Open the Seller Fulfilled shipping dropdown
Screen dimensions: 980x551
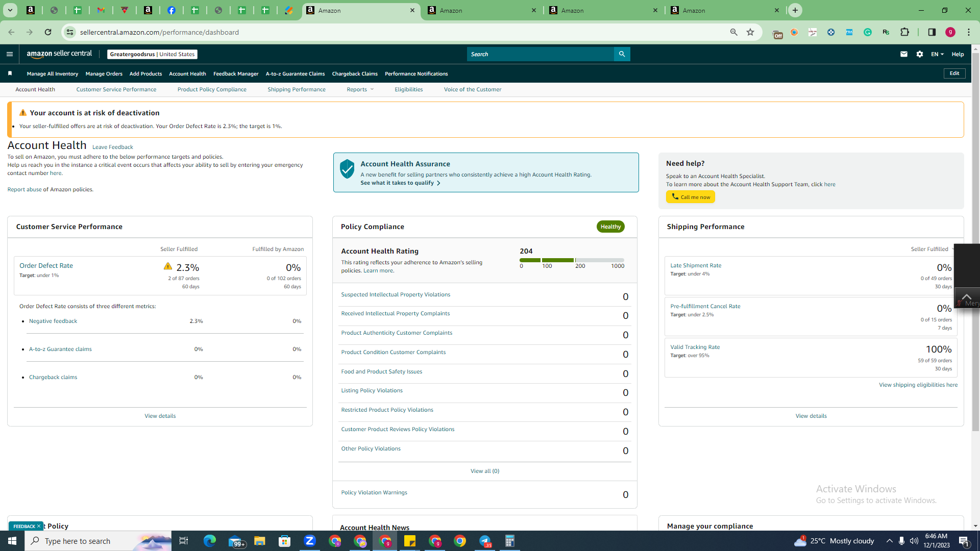(x=933, y=249)
